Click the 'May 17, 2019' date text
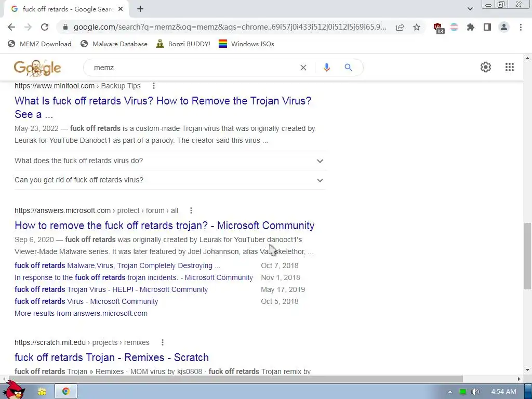Image resolution: width=532 pixels, height=399 pixels. (x=283, y=289)
